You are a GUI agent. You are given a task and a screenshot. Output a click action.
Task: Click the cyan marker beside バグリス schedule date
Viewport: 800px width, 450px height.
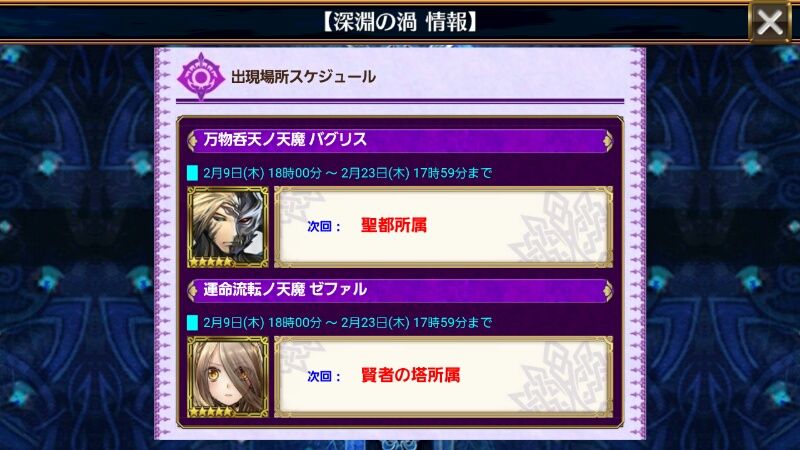coord(192,173)
